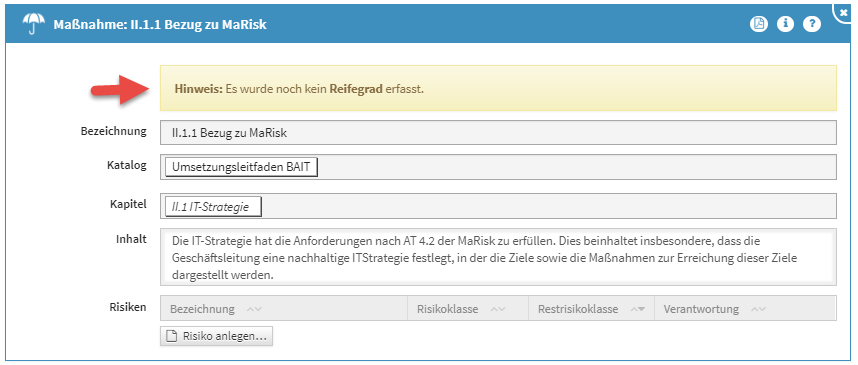The height and width of the screenshot is (365, 858).
Task: Click the Restrisikoklasse column header text
Action: click(x=578, y=309)
